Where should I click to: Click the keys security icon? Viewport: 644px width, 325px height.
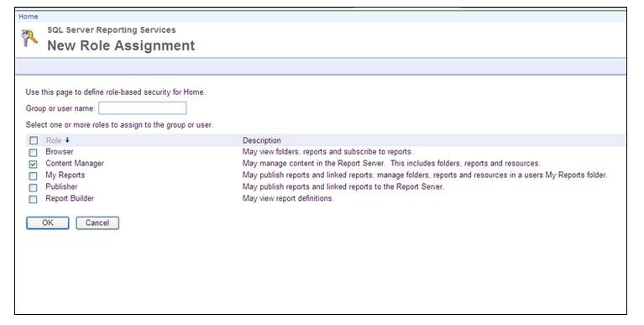point(29,39)
